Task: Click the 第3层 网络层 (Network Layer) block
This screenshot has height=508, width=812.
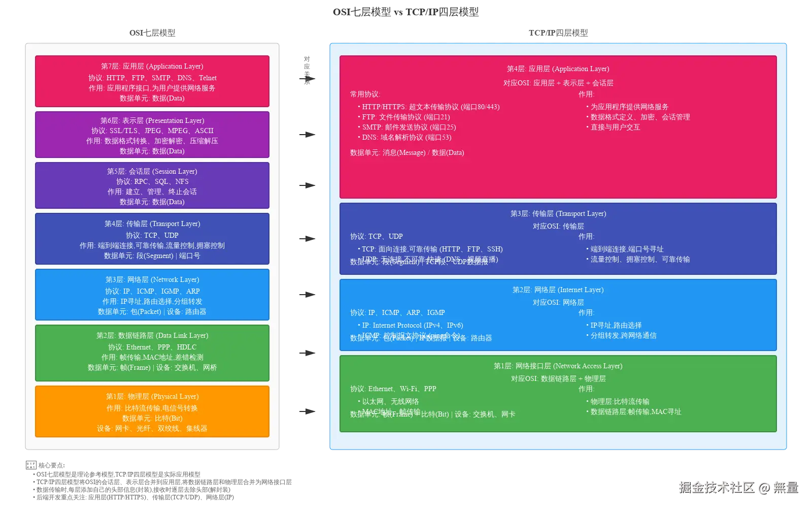Action: [152, 295]
